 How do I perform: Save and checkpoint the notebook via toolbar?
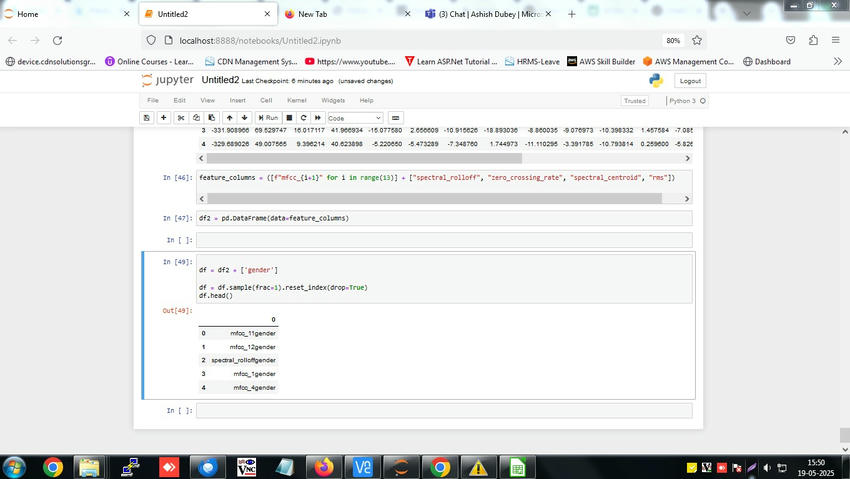[146, 118]
